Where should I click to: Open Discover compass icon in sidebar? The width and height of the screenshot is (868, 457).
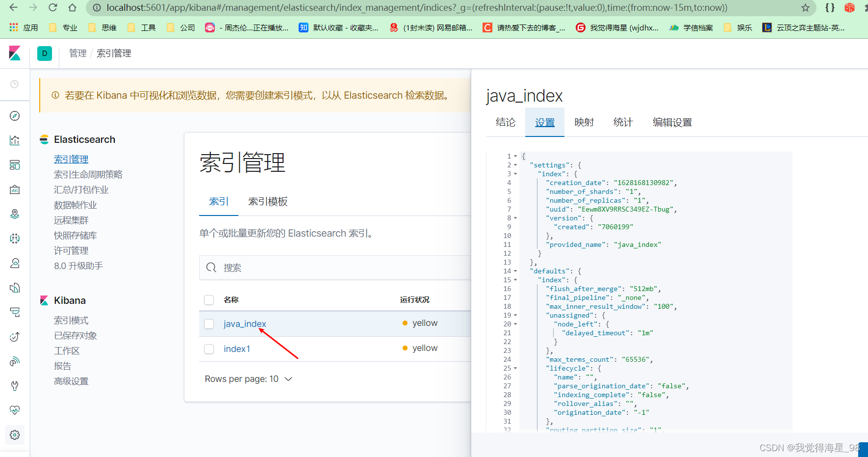(15, 116)
